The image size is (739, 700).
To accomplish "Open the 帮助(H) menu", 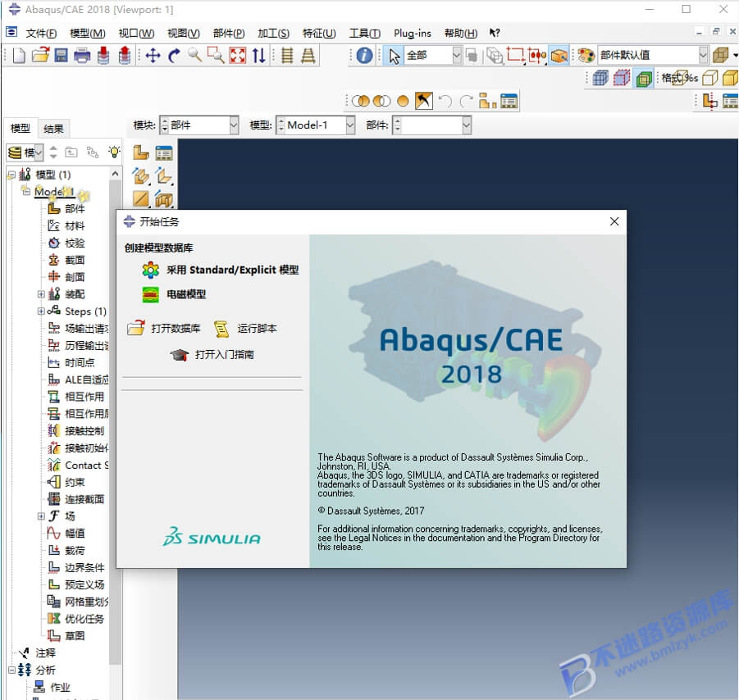I will [461, 33].
